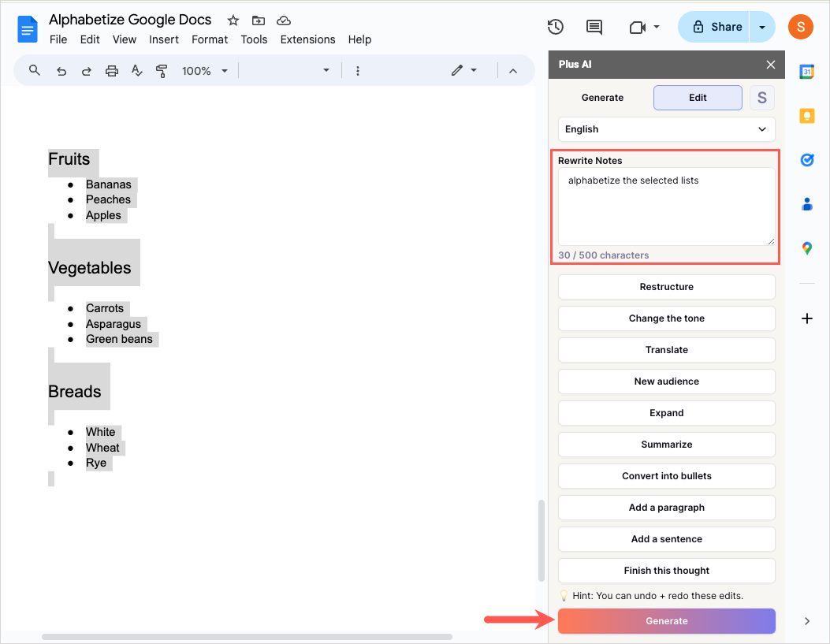This screenshot has width=830, height=644.
Task: Open the Help menu
Action: point(359,39)
